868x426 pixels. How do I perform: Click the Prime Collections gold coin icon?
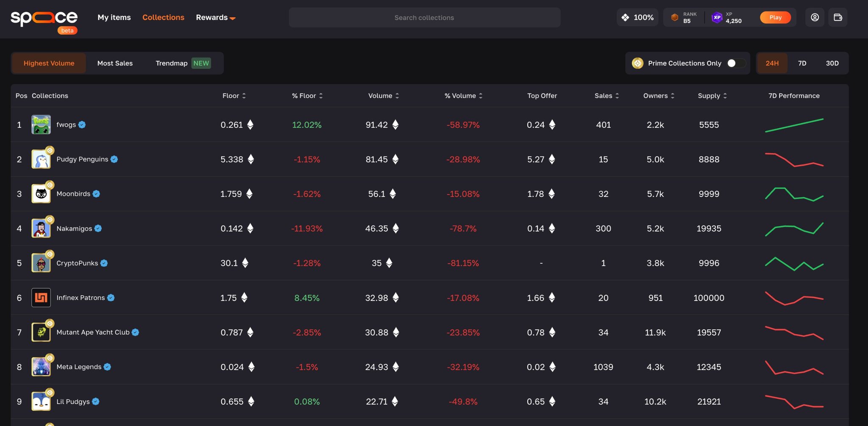coord(637,63)
